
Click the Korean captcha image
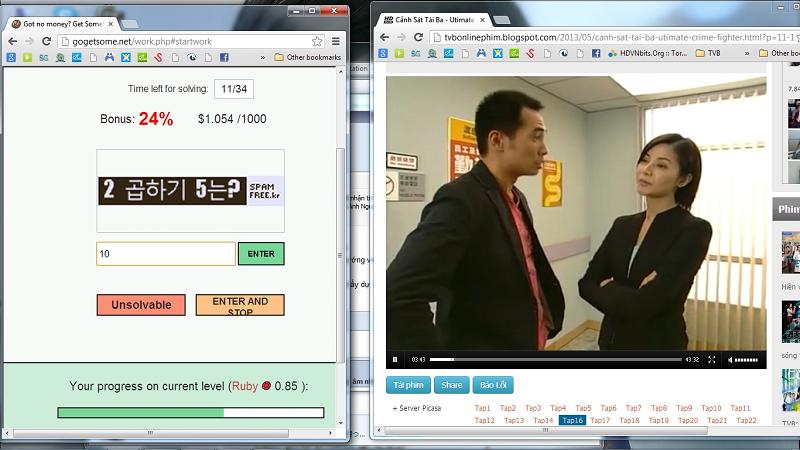[x=191, y=191]
